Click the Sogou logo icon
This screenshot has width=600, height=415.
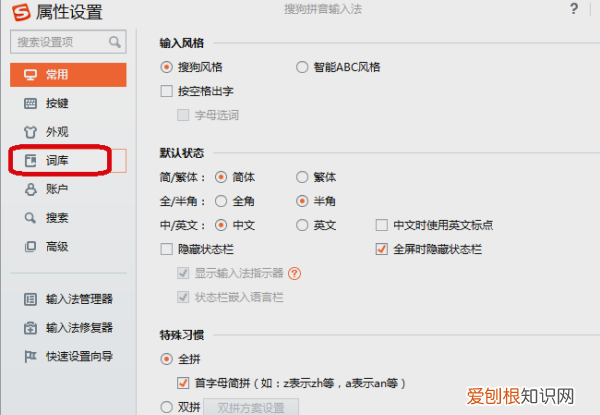click(x=21, y=12)
